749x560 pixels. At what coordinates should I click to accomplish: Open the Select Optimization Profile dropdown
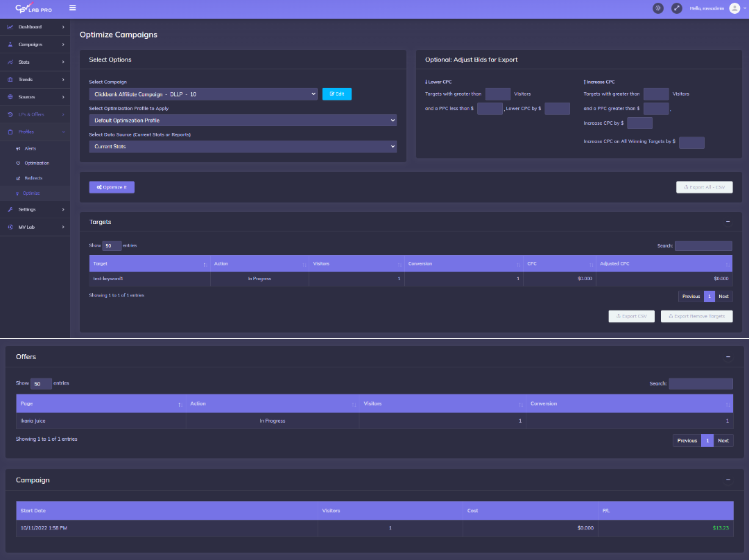[242, 120]
